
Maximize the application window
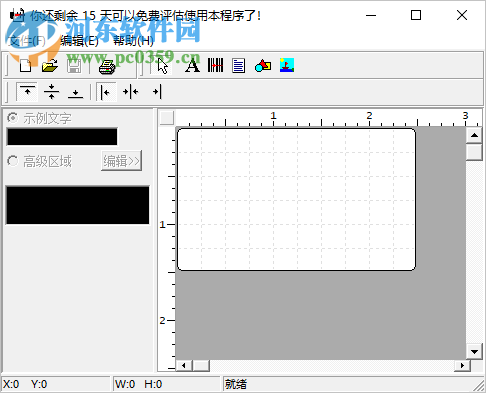tap(416, 15)
